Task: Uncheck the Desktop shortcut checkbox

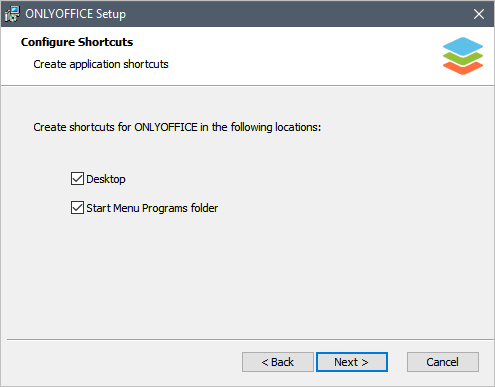Action: coord(77,179)
